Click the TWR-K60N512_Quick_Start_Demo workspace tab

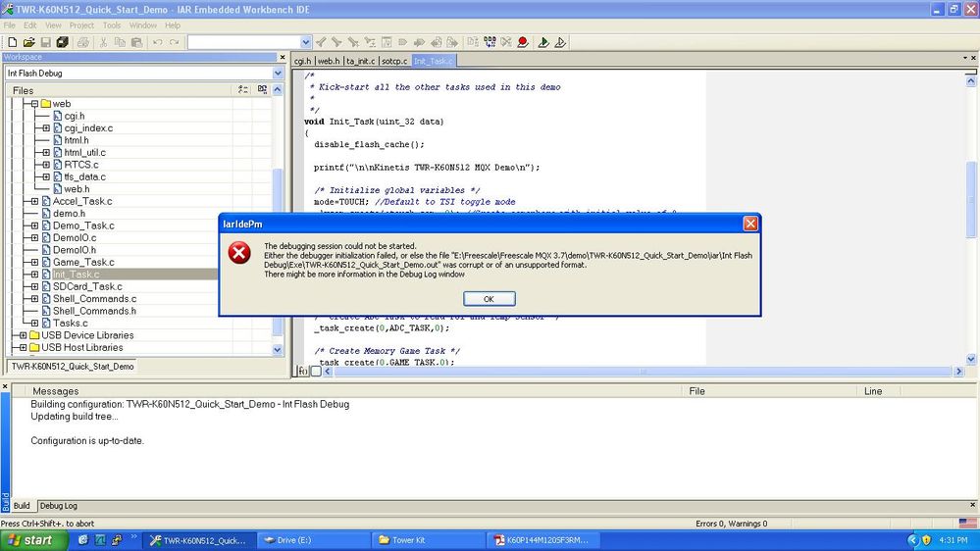(x=73, y=367)
